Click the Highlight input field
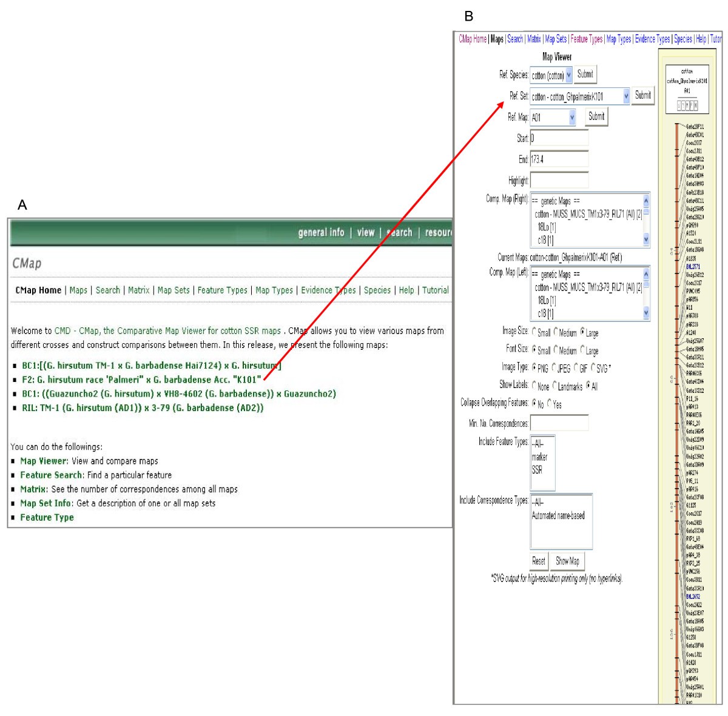This screenshot has width=728, height=716. (x=559, y=180)
